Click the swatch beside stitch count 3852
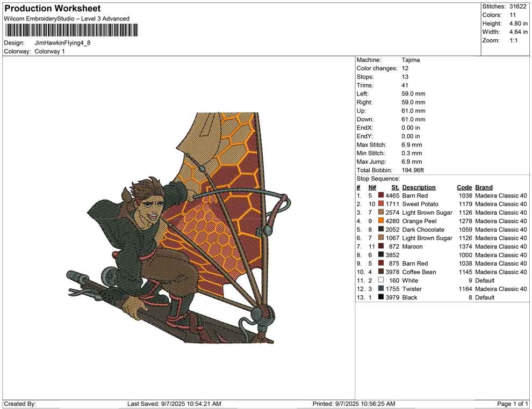532x409 pixels. 380,255
